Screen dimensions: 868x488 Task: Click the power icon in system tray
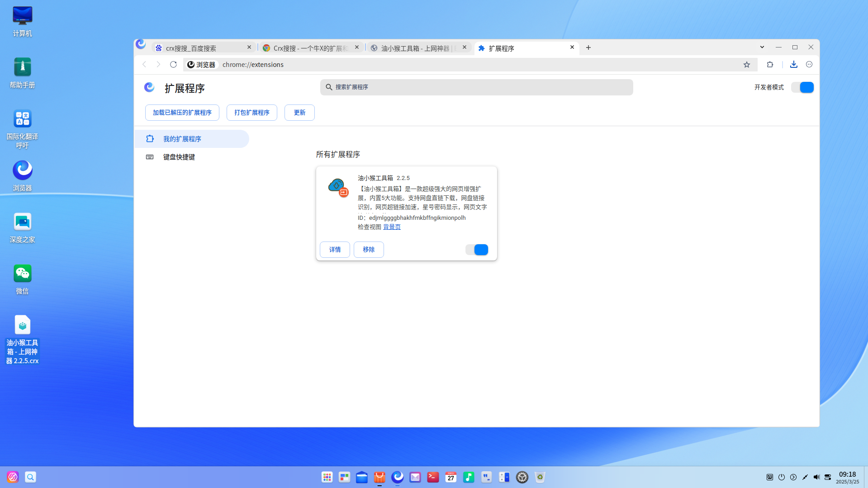(782, 477)
